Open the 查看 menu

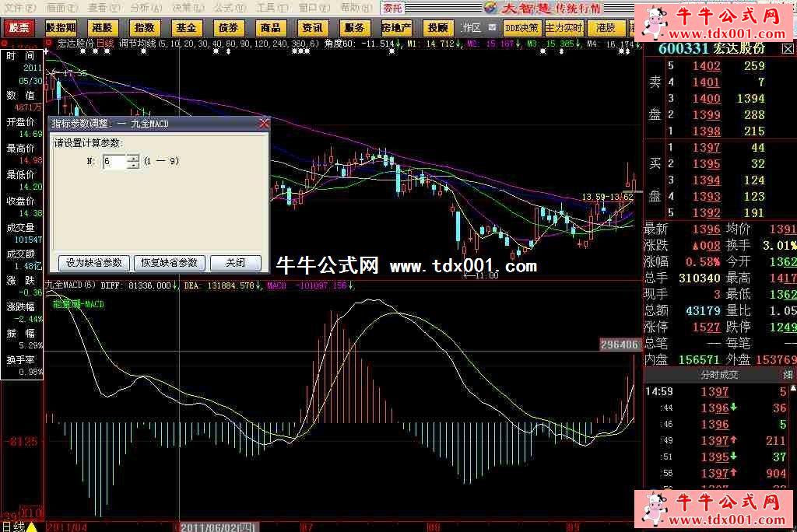104,8
